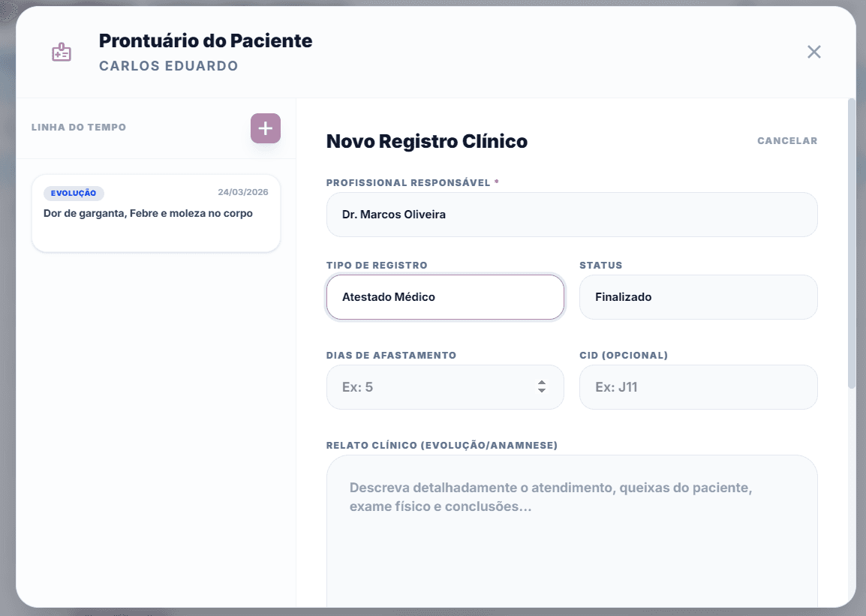This screenshot has width=866, height=616.
Task: Expand the Dias de Afastamento stepper control
Action: pyautogui.click(x=541, y=387)
